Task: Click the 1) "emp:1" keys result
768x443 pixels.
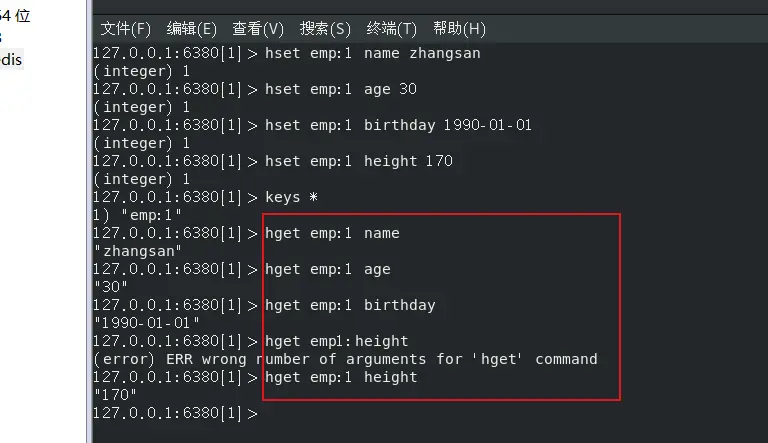Action: (138, 215)
